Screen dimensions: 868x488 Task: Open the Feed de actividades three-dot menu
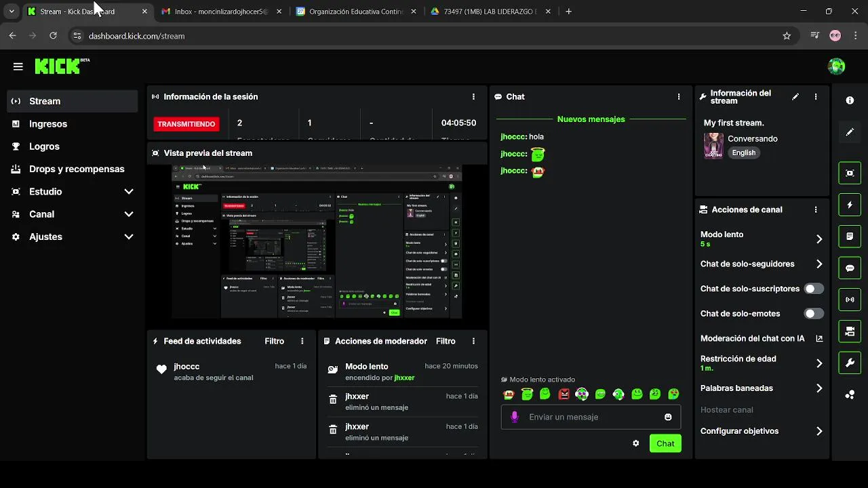point(302,342)
